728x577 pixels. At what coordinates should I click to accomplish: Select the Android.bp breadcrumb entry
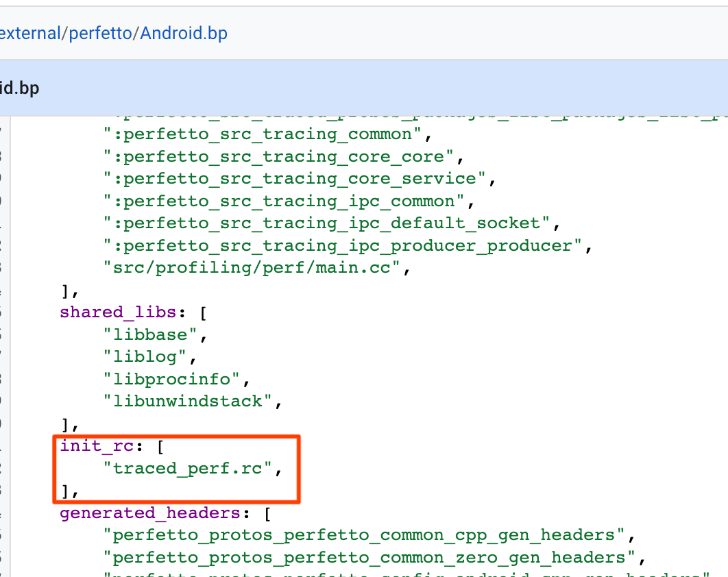coord(184,33)
